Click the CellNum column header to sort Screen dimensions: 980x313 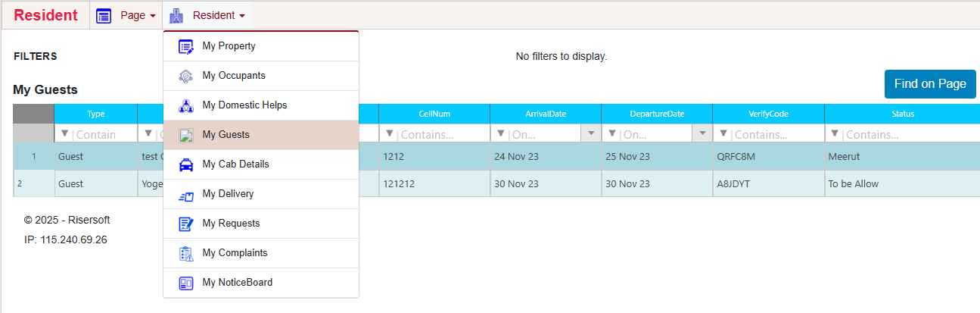[x=434, y=114]
